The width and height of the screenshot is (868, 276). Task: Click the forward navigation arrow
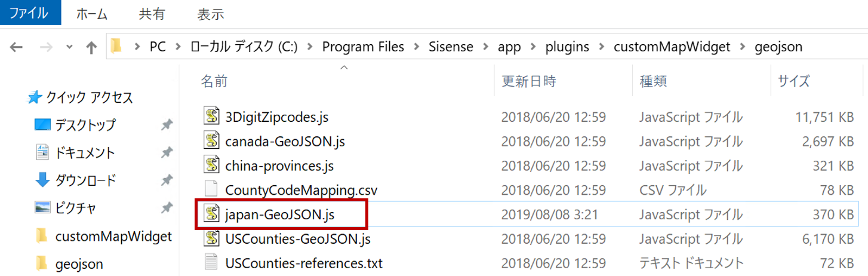(x=45, y=47)
